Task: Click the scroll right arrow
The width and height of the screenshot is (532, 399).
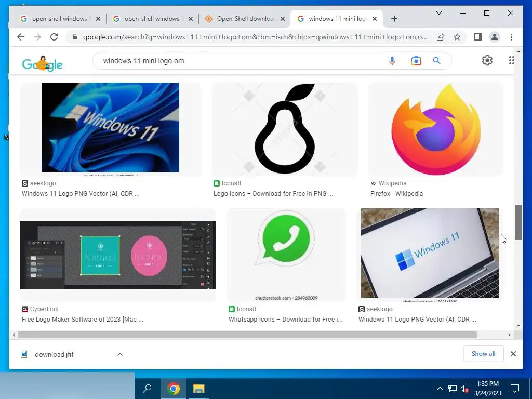Action: pos(509,335)
